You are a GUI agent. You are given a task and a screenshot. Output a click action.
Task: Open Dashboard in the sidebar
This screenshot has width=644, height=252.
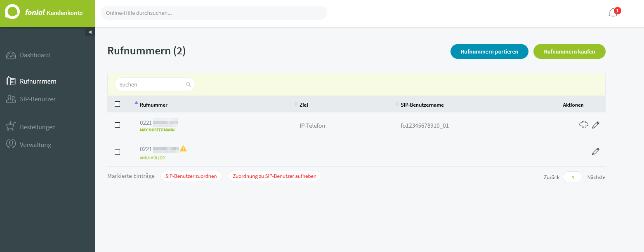coord(35,55)
